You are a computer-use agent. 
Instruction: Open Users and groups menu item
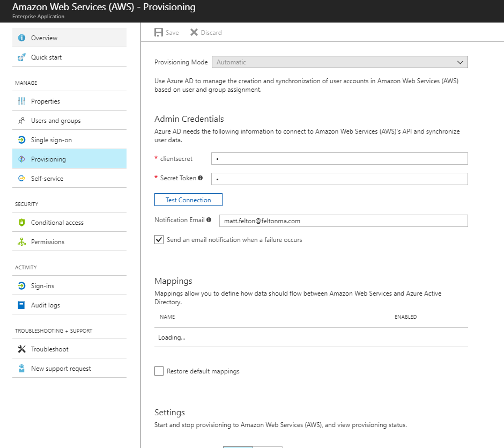click(69, 121)
